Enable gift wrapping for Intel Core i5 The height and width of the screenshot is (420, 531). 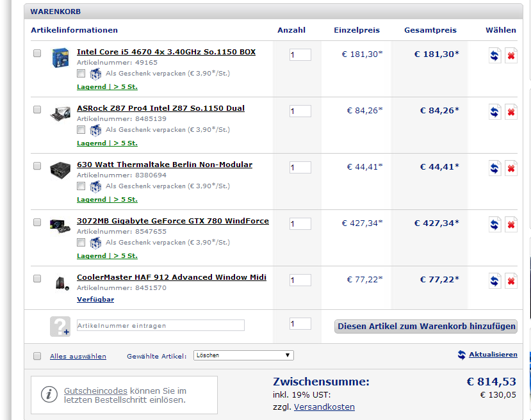point(81,73)
